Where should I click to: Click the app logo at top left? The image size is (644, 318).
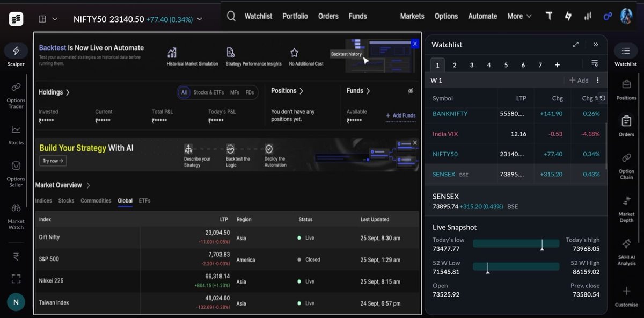tap(16, 19)
